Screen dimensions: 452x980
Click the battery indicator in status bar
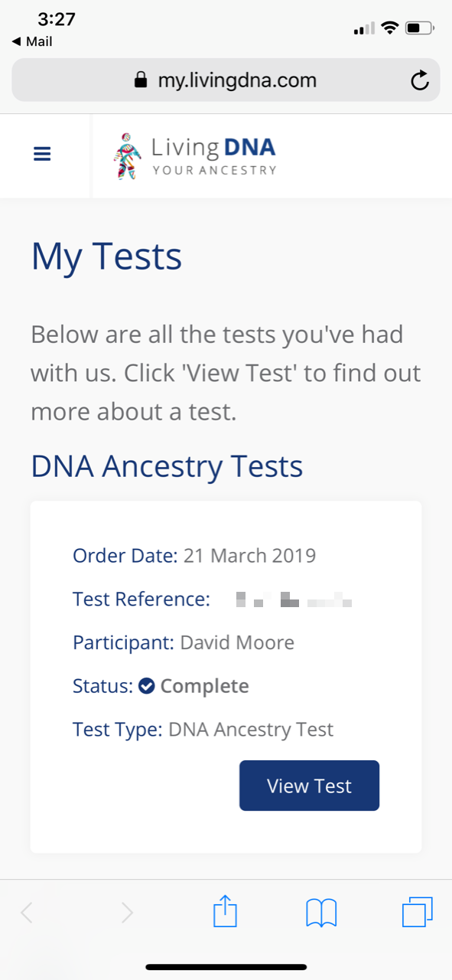point(419,28)
